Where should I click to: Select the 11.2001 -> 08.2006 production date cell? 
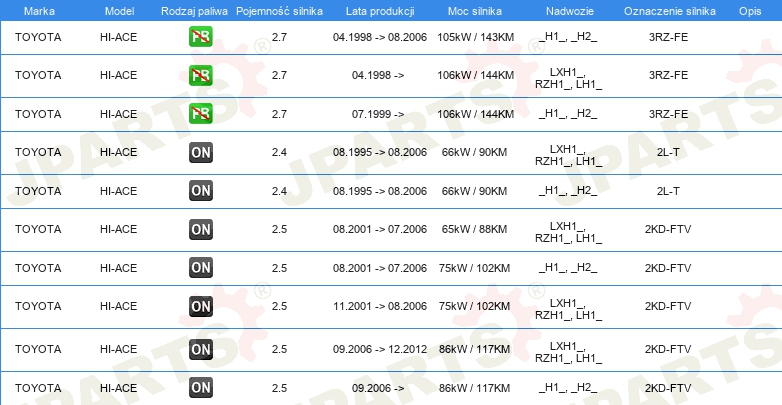coord(380,306)
